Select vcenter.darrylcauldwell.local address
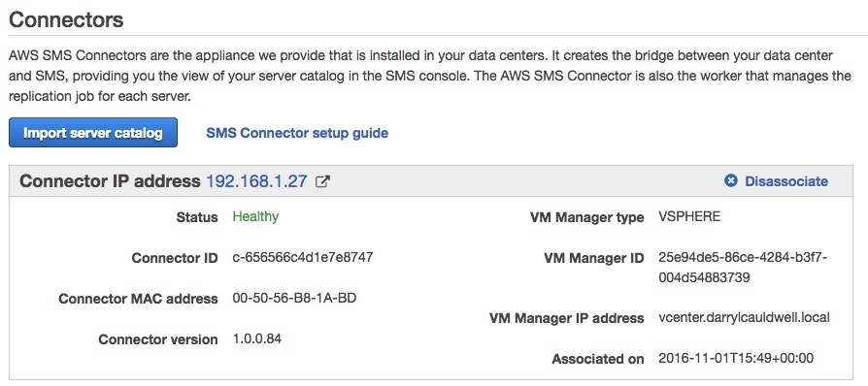The image size is (868, 386). click(x=744, y=317)
